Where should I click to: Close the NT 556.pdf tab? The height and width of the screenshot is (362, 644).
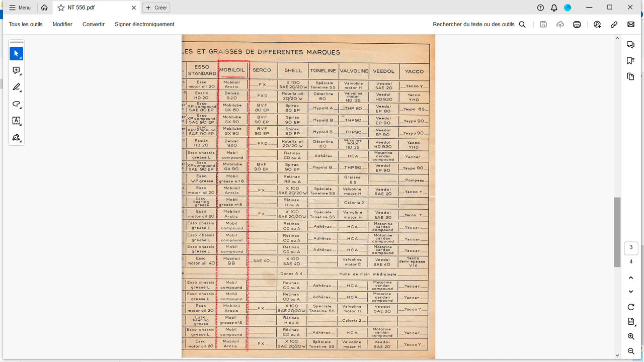[133, 8]
